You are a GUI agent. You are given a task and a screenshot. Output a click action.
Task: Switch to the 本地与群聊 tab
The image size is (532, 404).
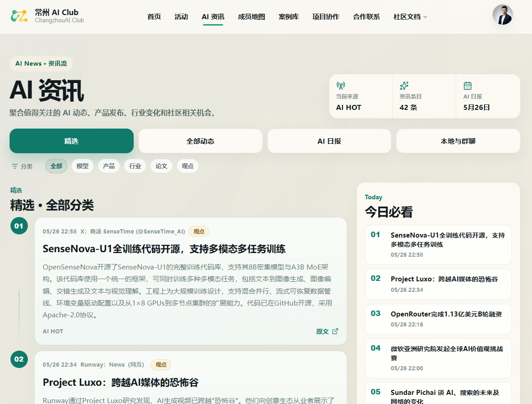(458, 141)
